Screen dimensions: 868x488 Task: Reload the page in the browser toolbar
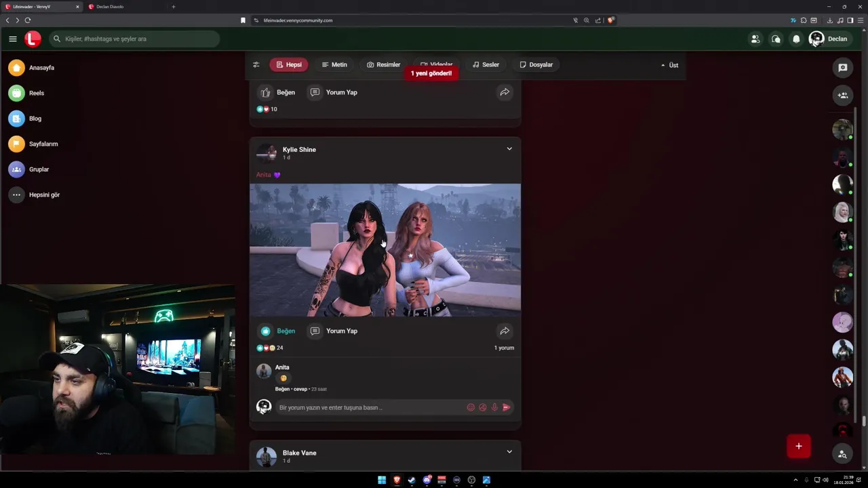click(x=28, y=20)
